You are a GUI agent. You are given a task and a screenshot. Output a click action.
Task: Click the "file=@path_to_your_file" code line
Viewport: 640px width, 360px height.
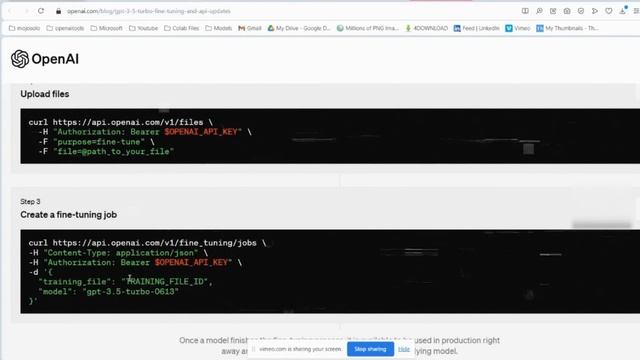106,151
